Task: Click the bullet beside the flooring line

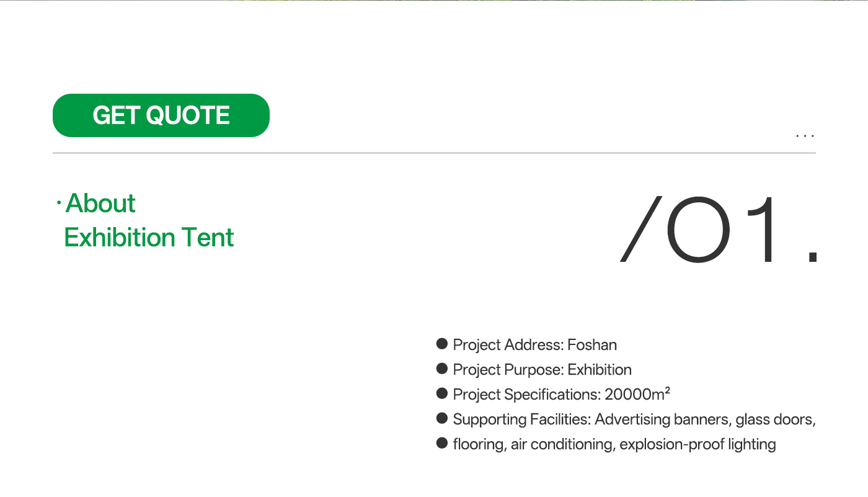Action: 442,443
